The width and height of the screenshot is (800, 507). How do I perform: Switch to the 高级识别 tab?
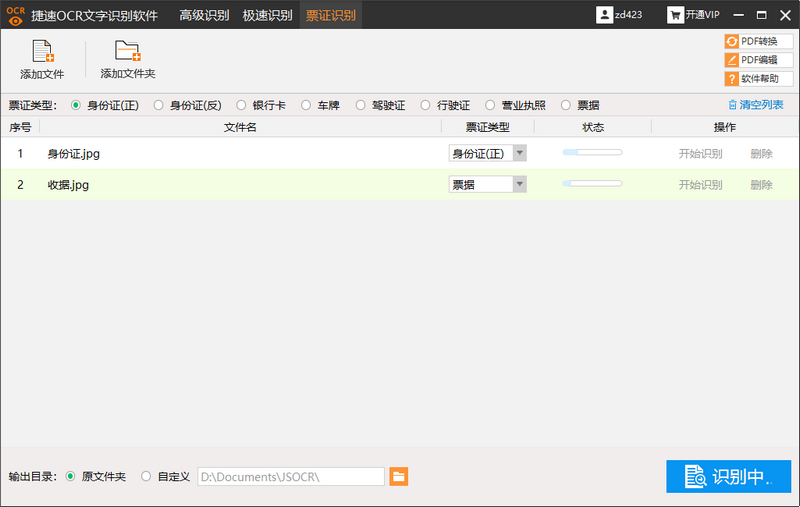tap(204, 15)
